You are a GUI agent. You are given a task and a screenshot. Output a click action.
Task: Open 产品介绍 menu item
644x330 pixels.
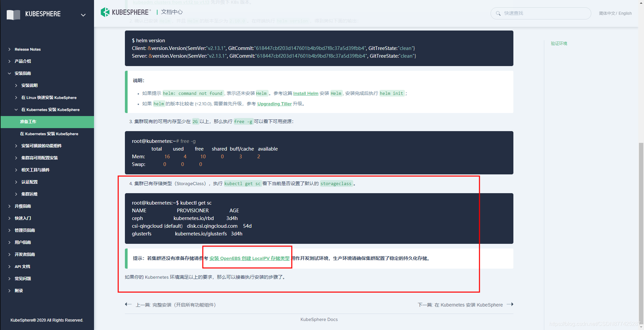[23, 61]
